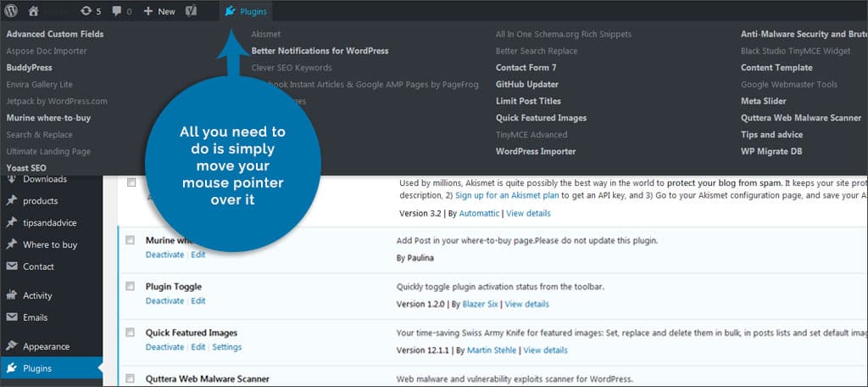Check the Quttera Web Malware Scanner checkbox

pos(130,379)
